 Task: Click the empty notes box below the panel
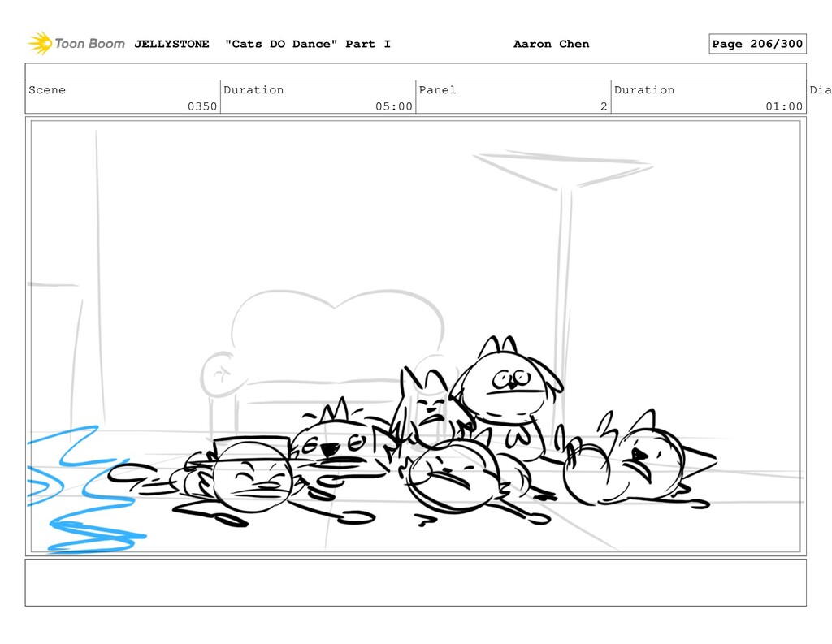(x=415, y=582)
